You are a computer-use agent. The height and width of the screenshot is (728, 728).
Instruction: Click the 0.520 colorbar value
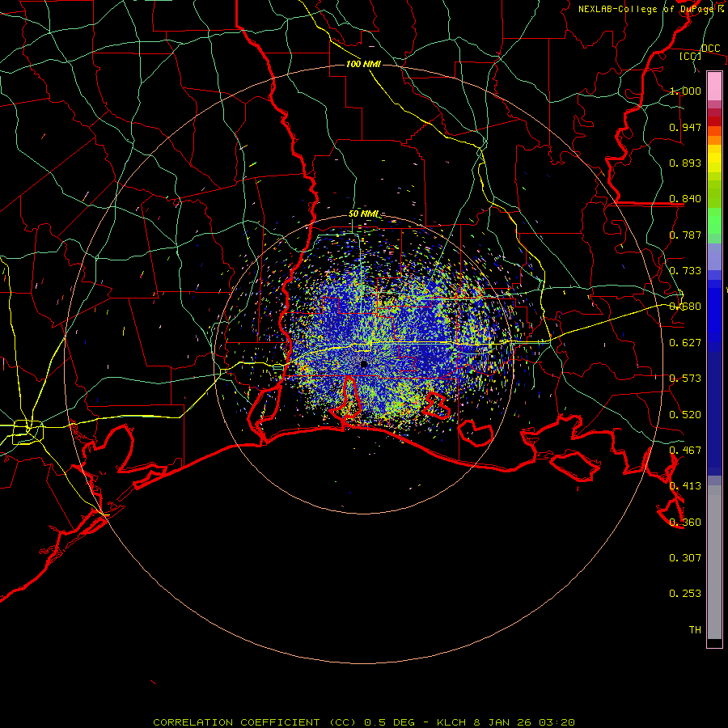685,415
